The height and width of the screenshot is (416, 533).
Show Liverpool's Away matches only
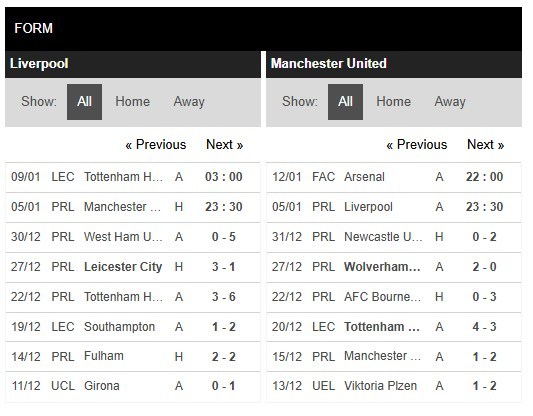tap(189, 102)
